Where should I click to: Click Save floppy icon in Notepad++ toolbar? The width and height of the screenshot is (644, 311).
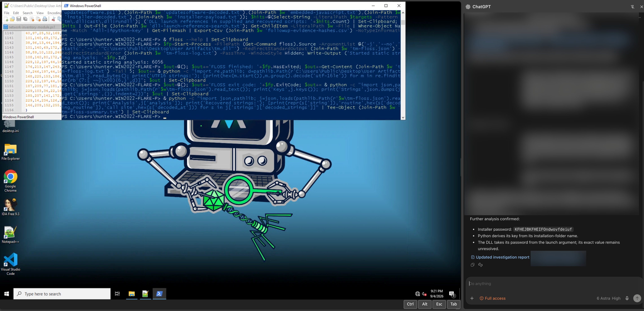pyautogui.click(x=19, y=19)
